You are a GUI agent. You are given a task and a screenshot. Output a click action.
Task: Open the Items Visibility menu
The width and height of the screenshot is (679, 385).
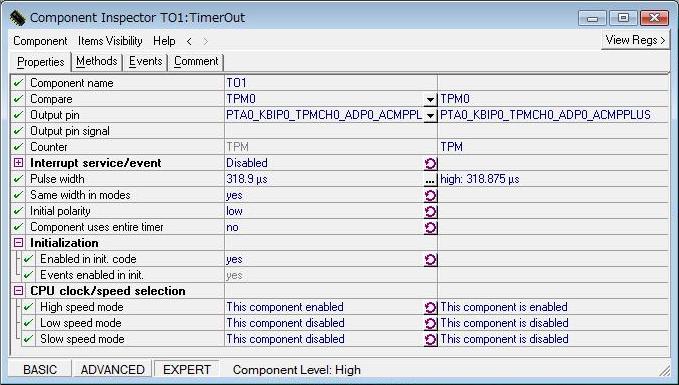tap(110, 41)
